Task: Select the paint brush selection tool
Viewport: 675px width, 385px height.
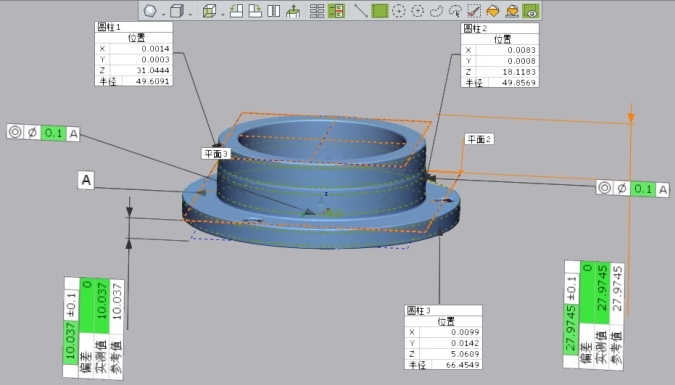Action: (474, 11)
